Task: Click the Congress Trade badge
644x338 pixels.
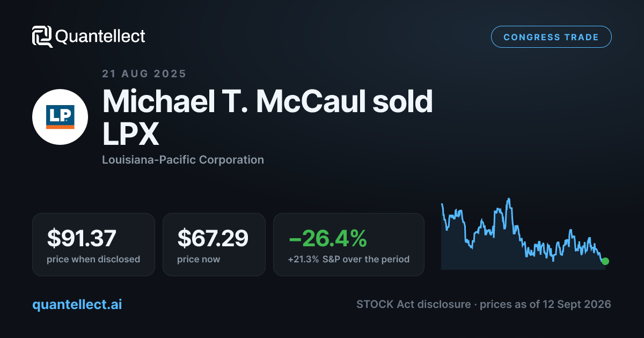Action: click(551, 37)
